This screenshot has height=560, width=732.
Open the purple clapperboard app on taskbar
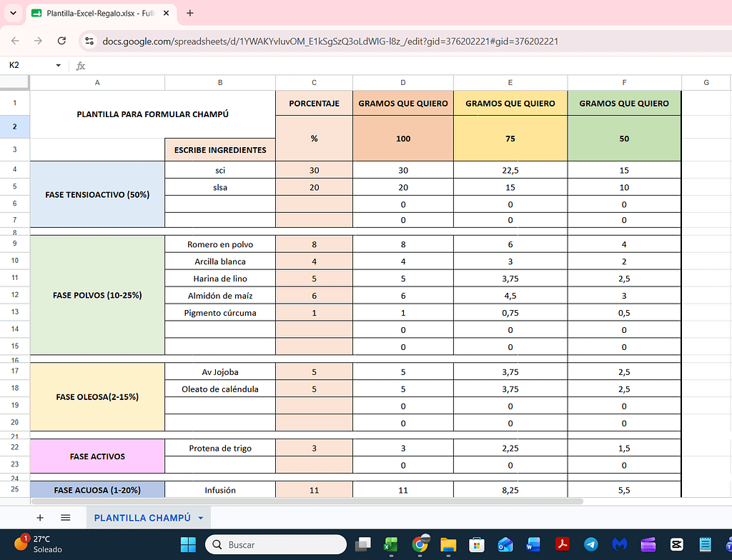pyautogui.click(x=648, y=544)
